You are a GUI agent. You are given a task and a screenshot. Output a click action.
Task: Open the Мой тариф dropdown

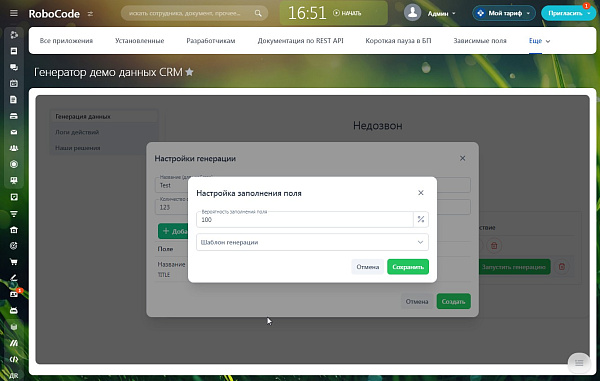[x=504, y=13]
